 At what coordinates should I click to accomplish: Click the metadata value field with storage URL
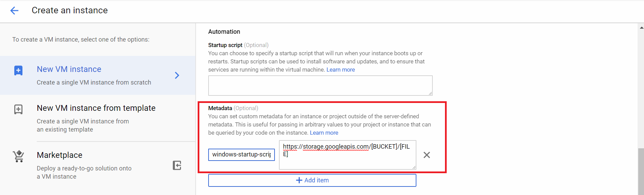[x=347, y=155]
